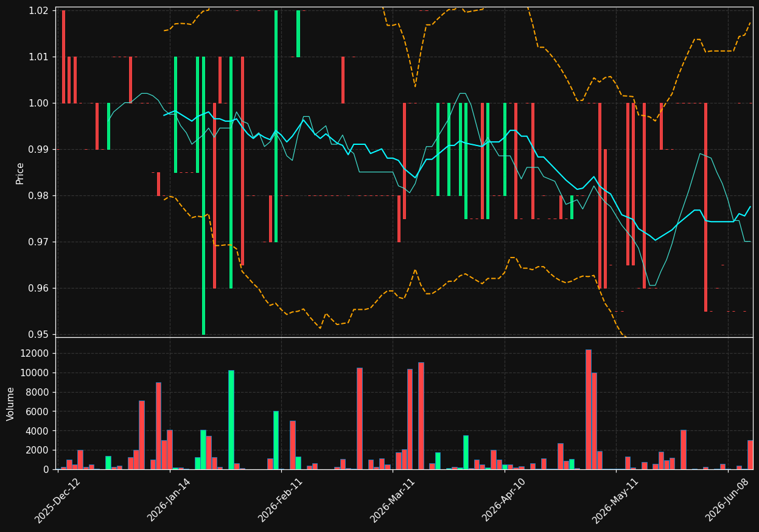Select the 2026-Jan-14 date label

point(169,500)
